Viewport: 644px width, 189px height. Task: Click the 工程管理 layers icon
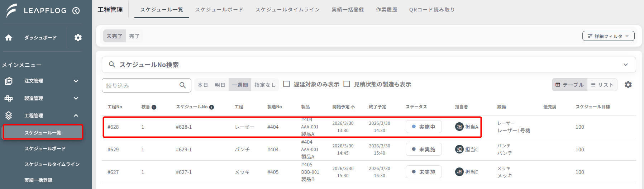coord(9,115)
